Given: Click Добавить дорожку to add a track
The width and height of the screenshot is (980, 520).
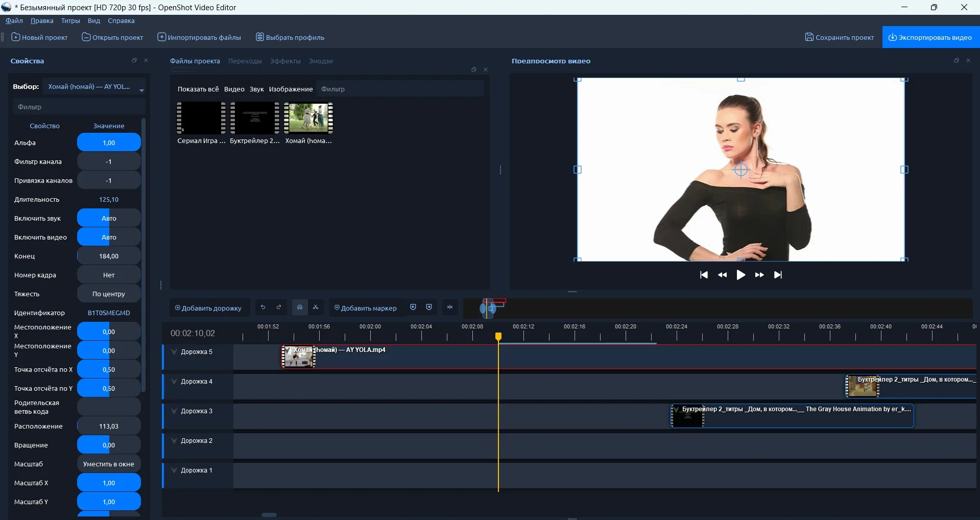Looking at the screenshot, I should click(x=208, y=308).
